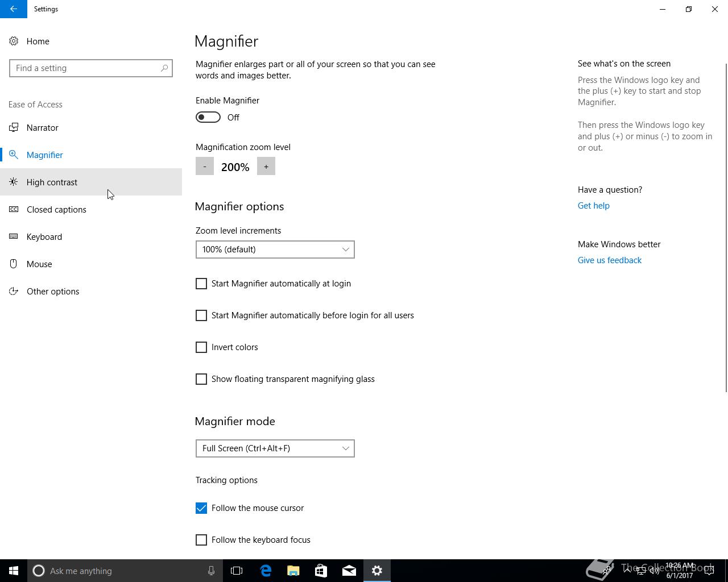Open the Mouse accessibility page
This screenshot has width=728, height=582.
pyautogui.click(x=91, y=264)
